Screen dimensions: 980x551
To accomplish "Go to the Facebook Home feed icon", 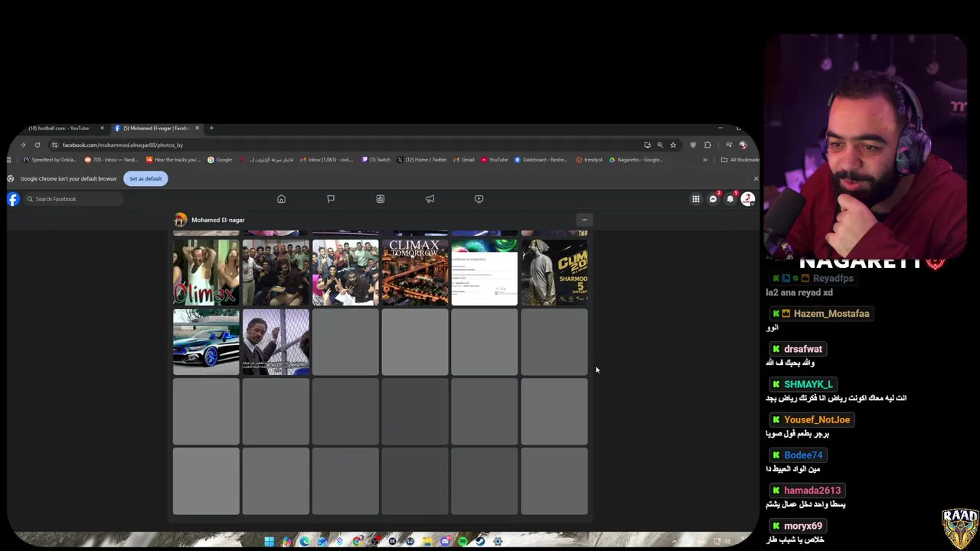I will point(281,199).
